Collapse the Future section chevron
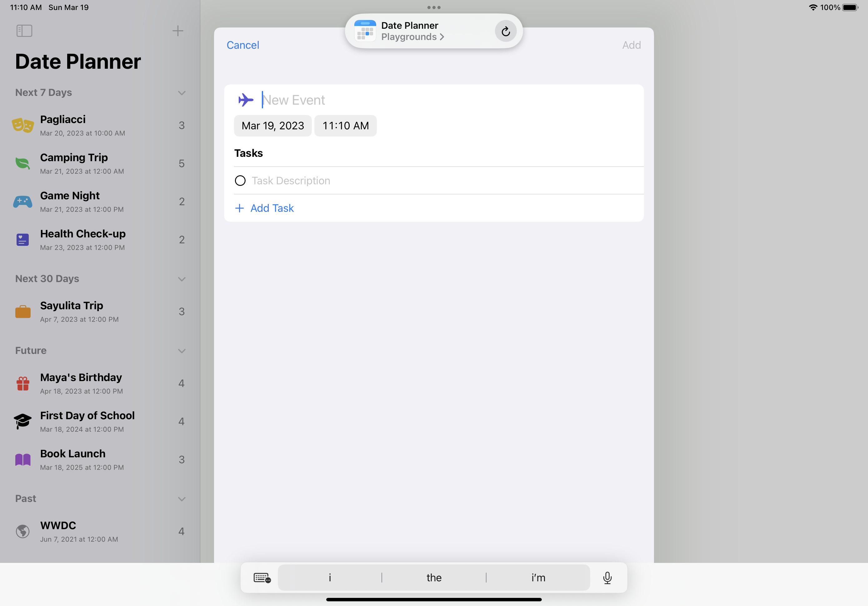The image size is (868, 606). pyautogui.click(x=182, y=351)
